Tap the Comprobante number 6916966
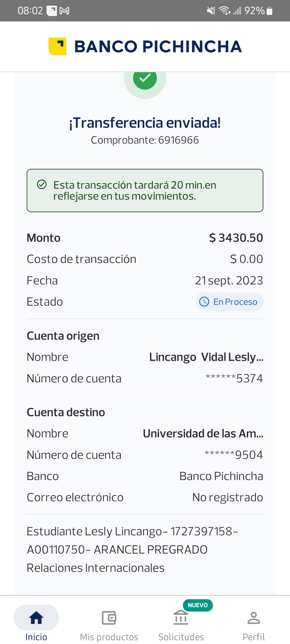Screen dimensions: 290x644 click(x=178, y=140)
